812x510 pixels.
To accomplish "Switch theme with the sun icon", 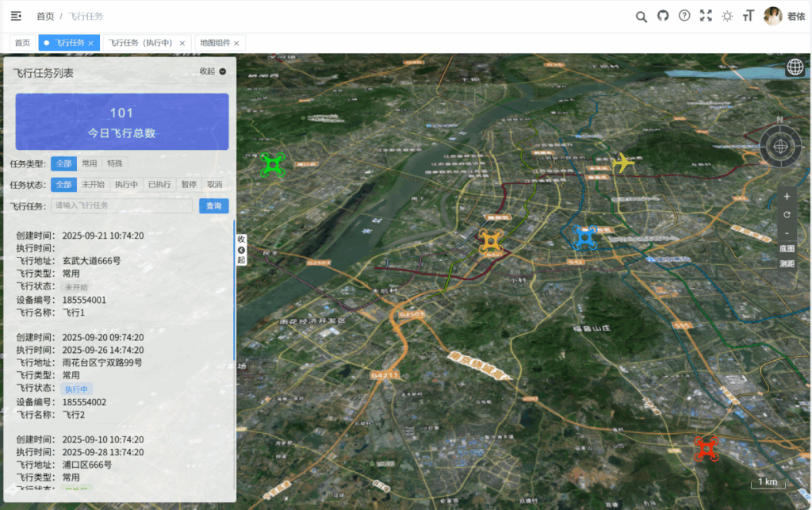I will pos(727,16).
